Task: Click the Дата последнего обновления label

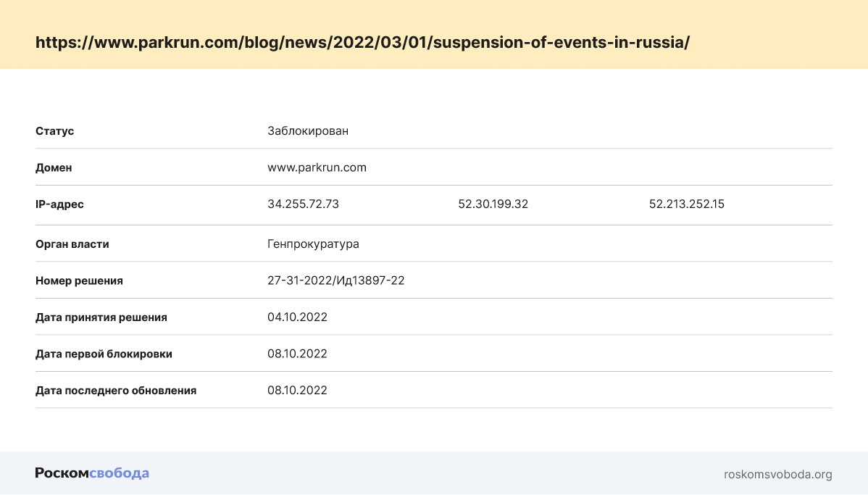Action: pos(116,390)
